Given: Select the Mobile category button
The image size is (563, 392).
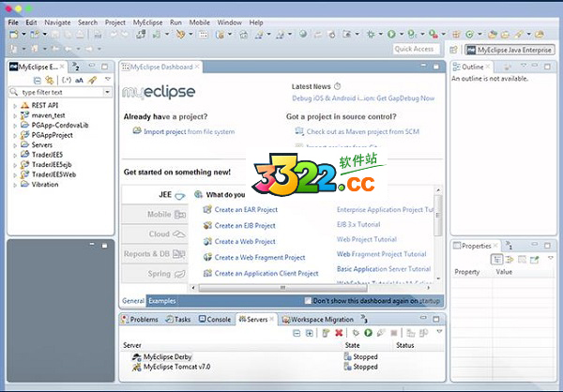Looking at the screenshot, I should point(155,215).
